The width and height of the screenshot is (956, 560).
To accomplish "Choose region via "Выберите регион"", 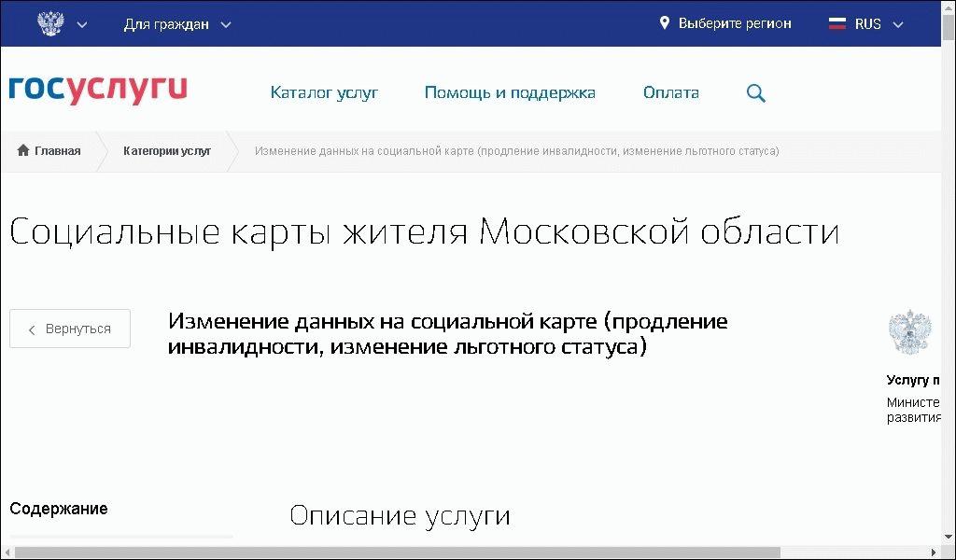I will tap(735, 23).
